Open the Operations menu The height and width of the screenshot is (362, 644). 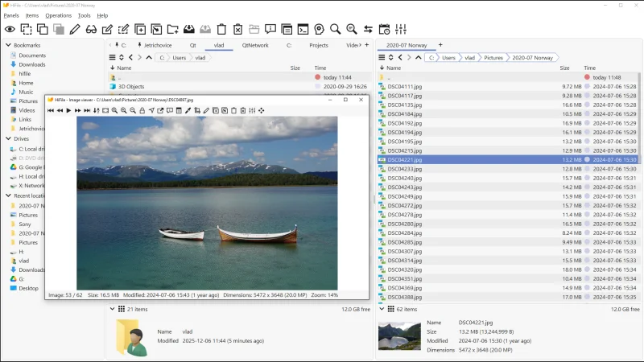coord(58,15)
